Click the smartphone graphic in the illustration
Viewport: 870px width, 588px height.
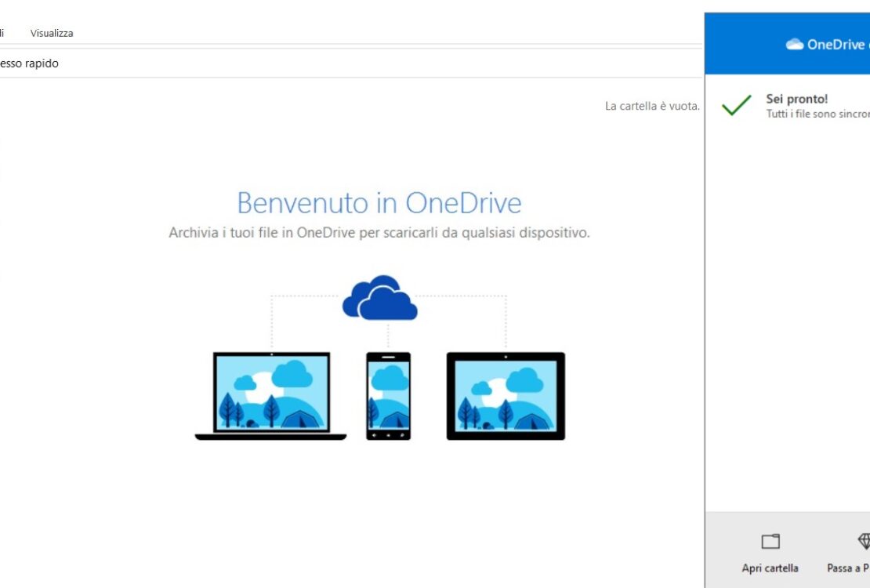[388, 396]
